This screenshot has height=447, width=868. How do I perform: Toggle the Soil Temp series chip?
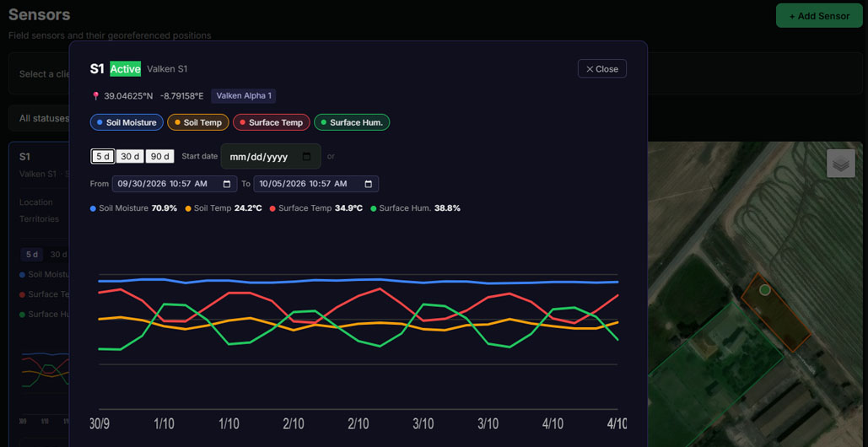pos(198,122)
